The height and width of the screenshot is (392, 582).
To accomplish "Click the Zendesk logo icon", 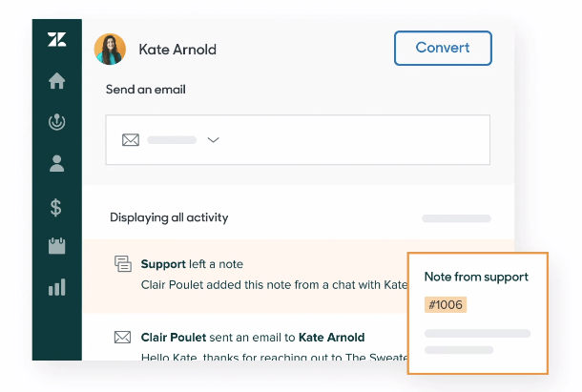I will pos(56,40).
